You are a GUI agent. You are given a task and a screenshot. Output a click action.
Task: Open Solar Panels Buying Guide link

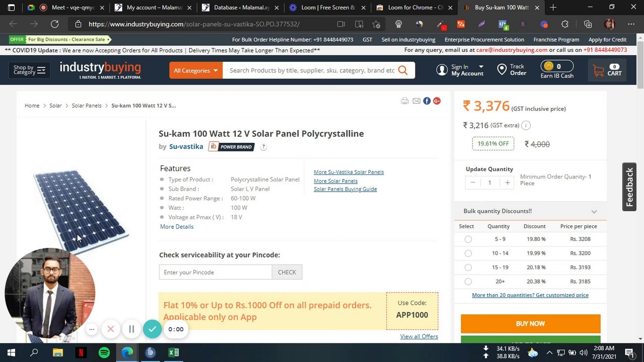(345, 189)
